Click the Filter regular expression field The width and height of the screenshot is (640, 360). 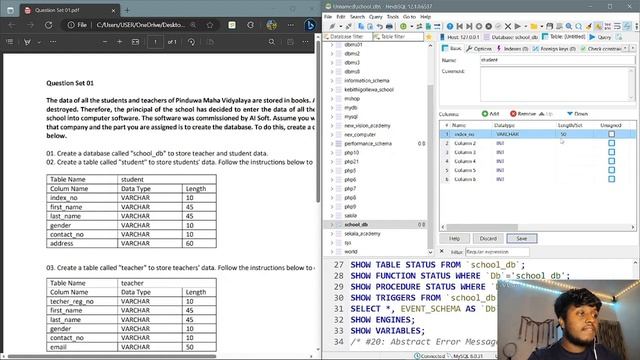tap(497, 252)
